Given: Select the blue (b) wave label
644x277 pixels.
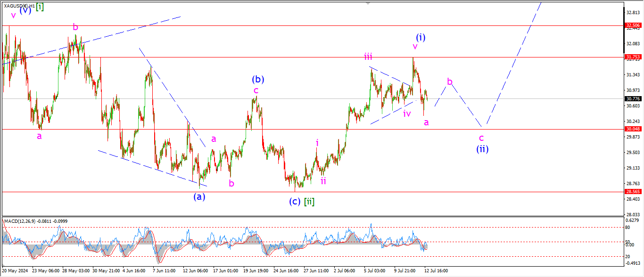Looking at the screenshot, I should (x=257, y=79).
